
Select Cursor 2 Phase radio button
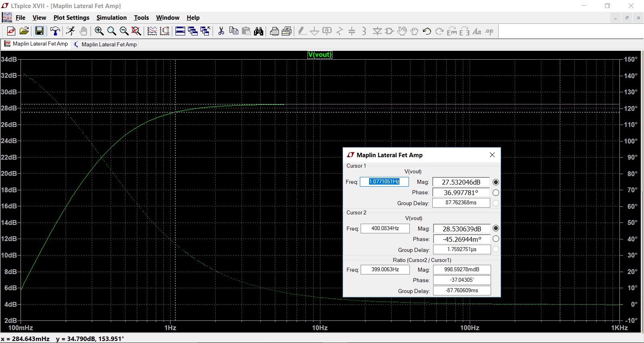pos(496,239)
